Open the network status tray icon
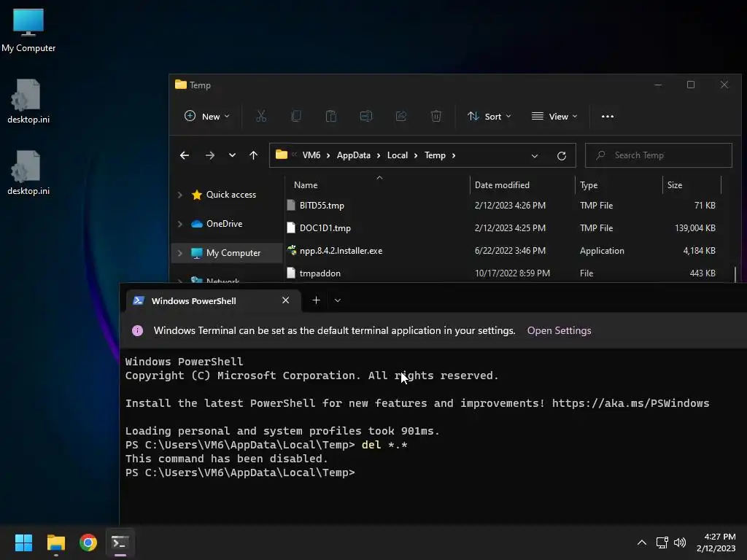 point(662,542)
